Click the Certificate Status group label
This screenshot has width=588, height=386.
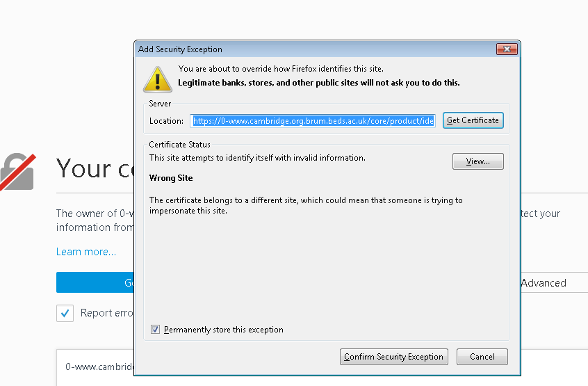179,145
